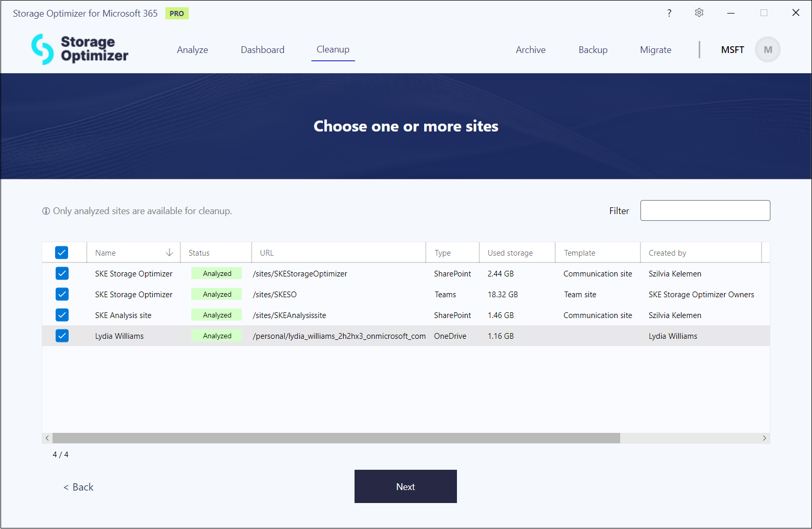Click the user avatar M icon
The image size is (812, 529).
[x=767, y=50]
